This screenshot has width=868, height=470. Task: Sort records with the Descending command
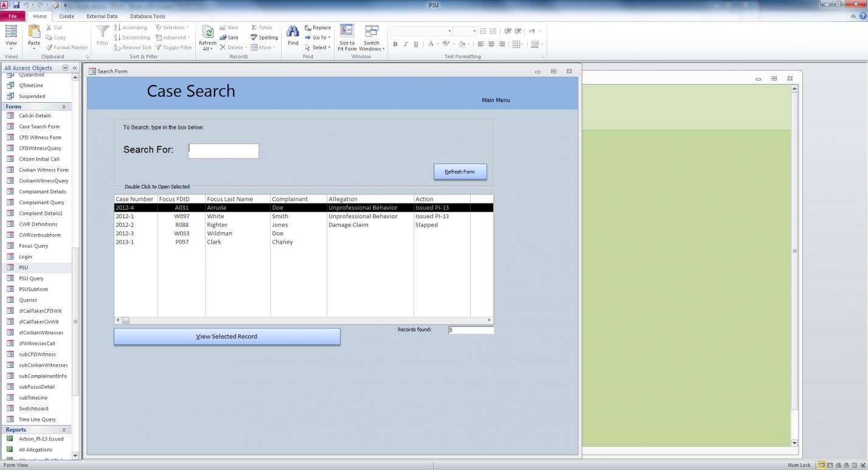132,37
